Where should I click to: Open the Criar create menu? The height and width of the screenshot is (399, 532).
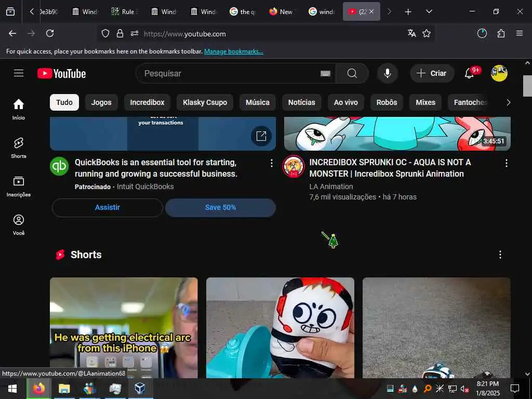[x=432, y=73]
